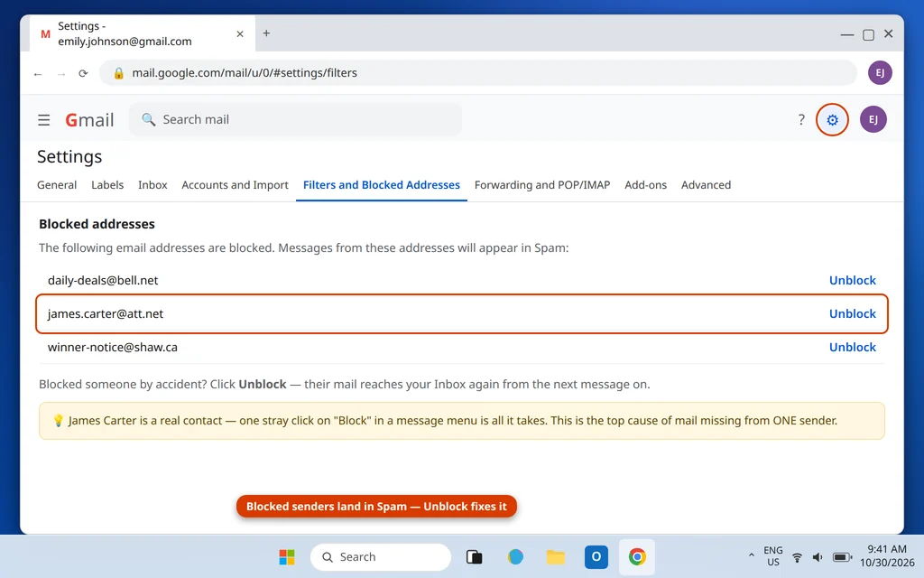Open the Settings gear icon
This screenshot has width=924, height=578.
coord(832,120)
